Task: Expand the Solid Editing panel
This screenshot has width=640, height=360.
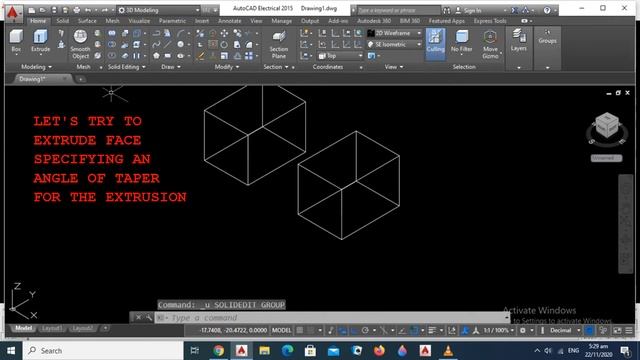Action: [127, 67]
